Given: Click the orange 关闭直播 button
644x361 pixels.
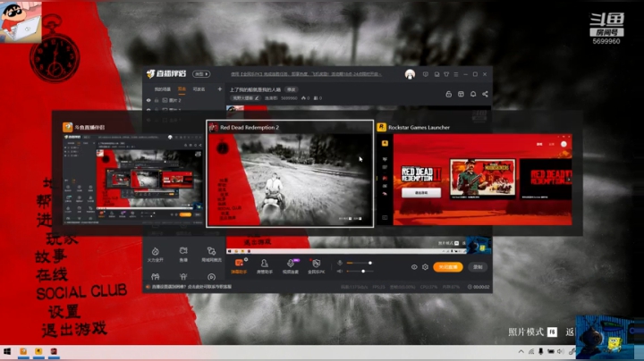Looking at the screenshot, I should (448, 267).
